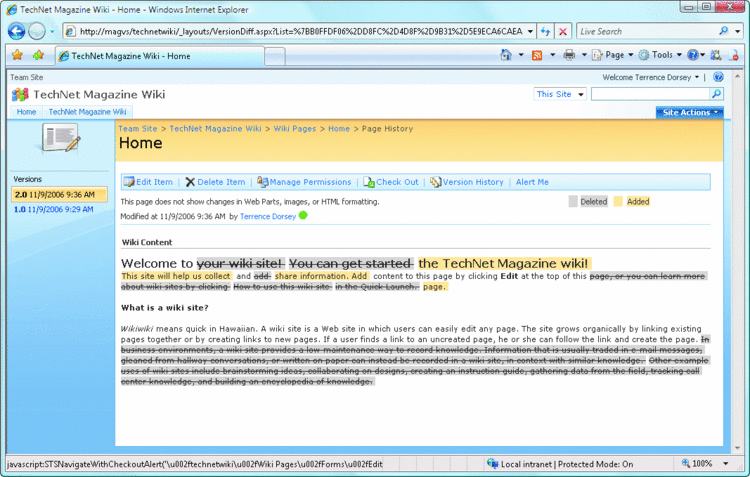The width and height of the screenshot is (750, 477).
Task: Select the TechNet Magazine Wiki navigation tab
Action: (x=88, y=112)
